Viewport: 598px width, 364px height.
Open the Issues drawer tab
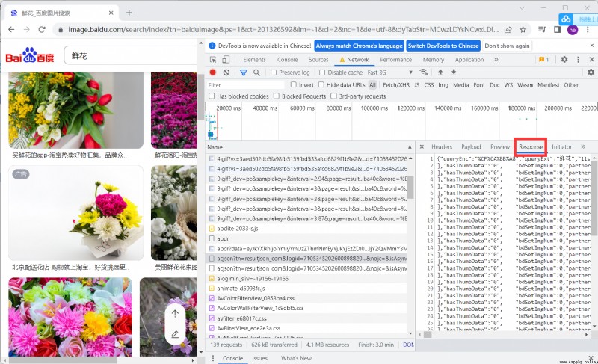click(x=259, y=358)
